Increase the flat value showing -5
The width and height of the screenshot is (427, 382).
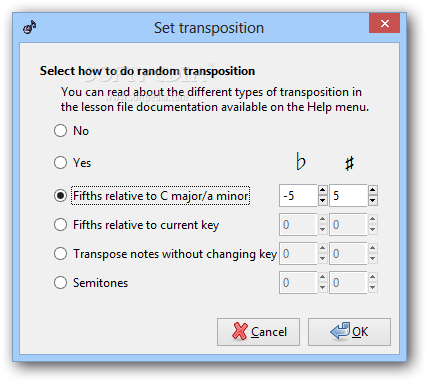322,190
